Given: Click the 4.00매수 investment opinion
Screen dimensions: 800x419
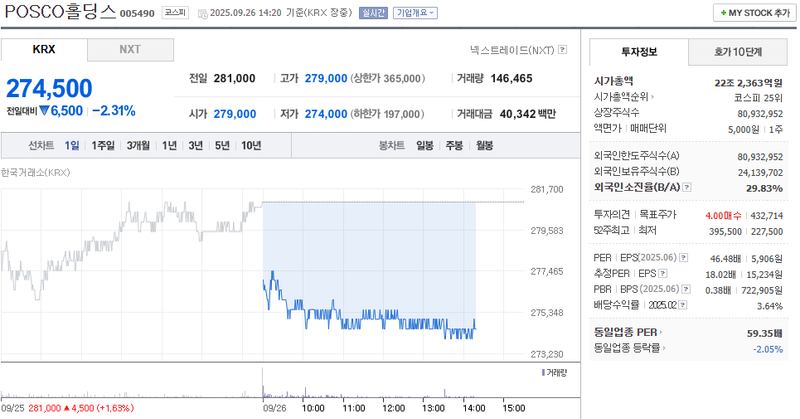Looking at the screenshot, I should click(723, 216).
